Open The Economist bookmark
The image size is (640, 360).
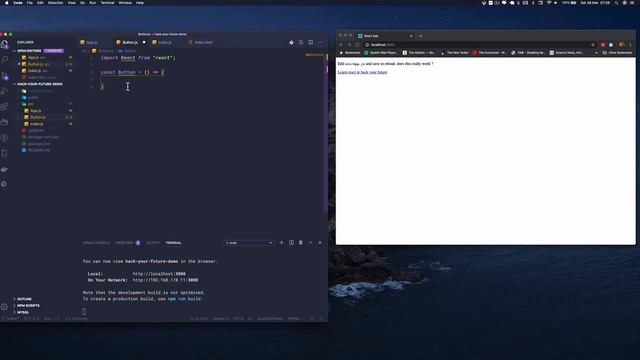tap(489, 53)
